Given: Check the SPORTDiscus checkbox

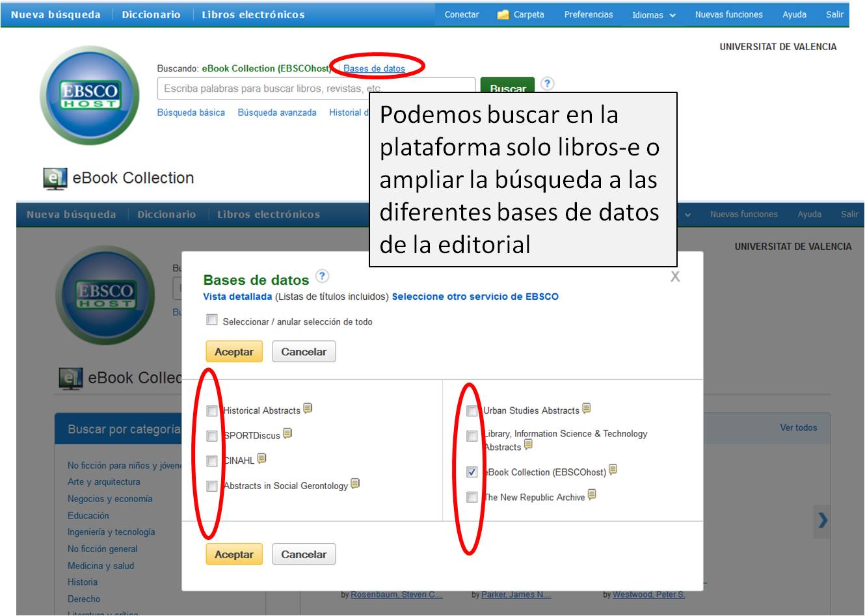Looking at the screenshot, I should (x=212, y=436).
